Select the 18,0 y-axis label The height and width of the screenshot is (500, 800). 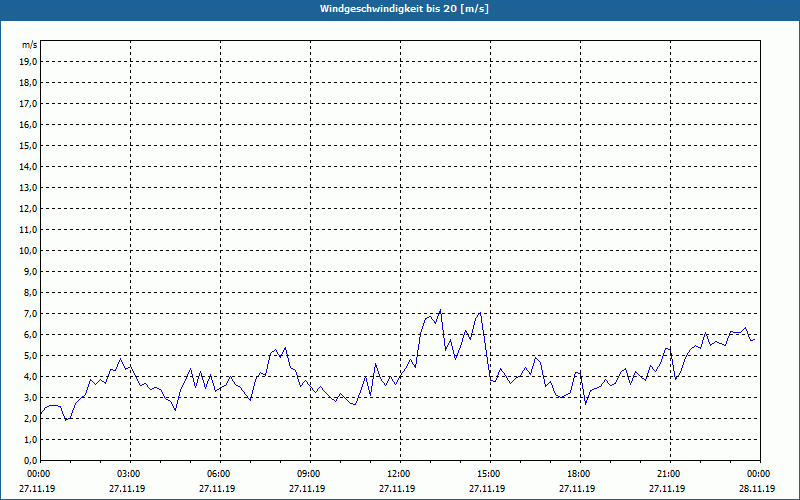coord(28,83)
